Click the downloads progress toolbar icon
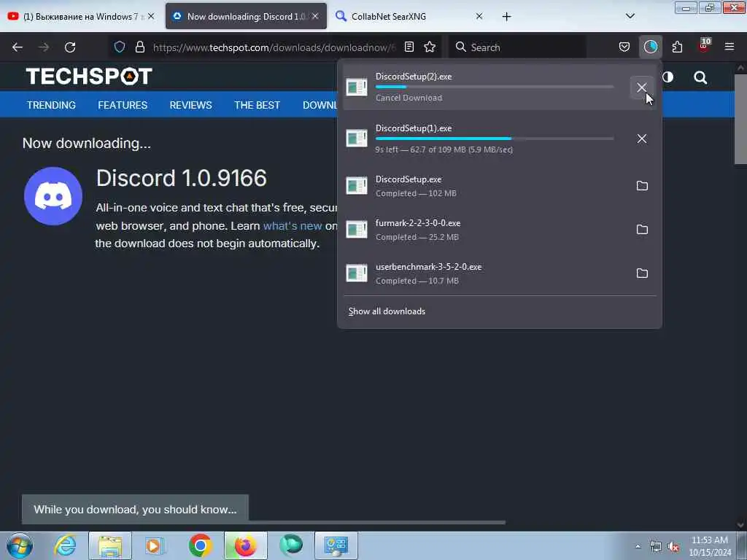 650,47
